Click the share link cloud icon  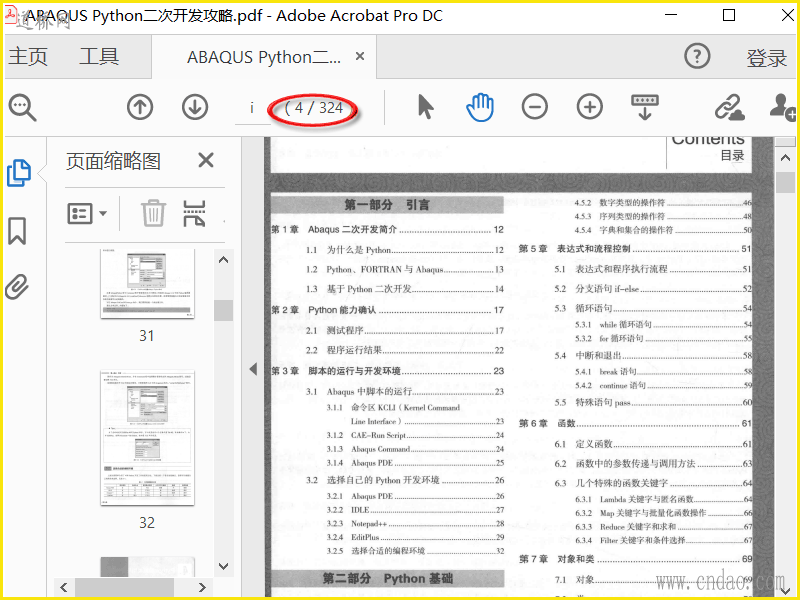pos(729,107)
